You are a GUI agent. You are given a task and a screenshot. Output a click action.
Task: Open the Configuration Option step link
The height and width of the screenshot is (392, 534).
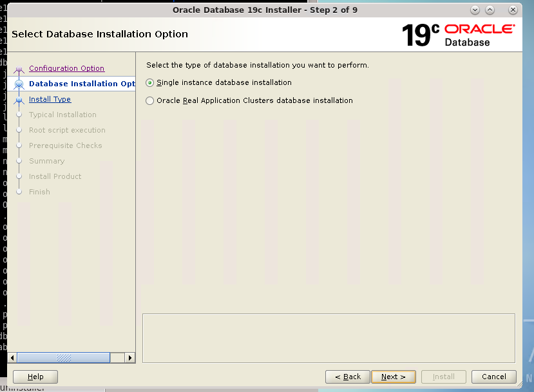(x=67, y=68)
